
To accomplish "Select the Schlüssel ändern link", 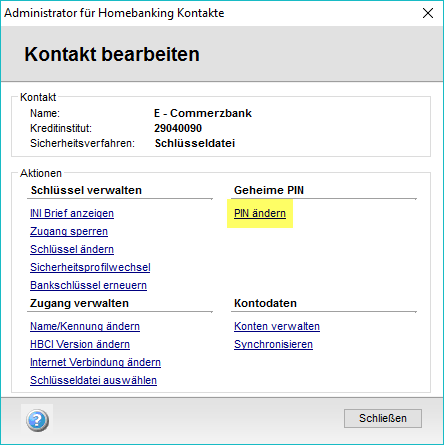I will [x=72, y=249].
